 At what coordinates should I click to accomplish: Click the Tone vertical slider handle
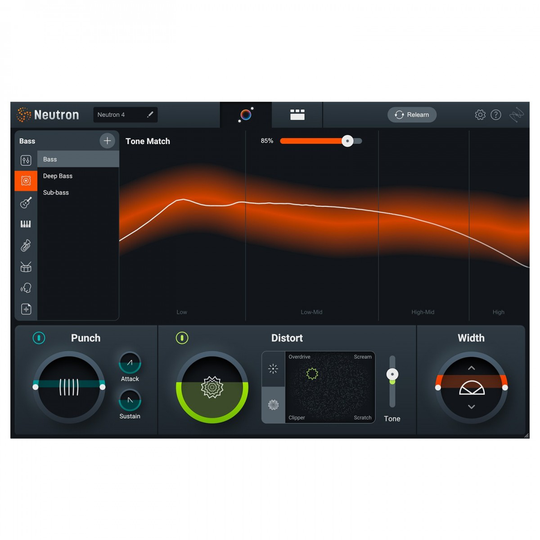392,374
